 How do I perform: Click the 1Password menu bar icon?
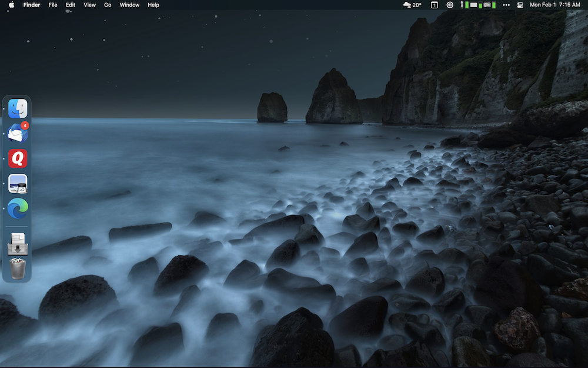[x=450, y=5]
